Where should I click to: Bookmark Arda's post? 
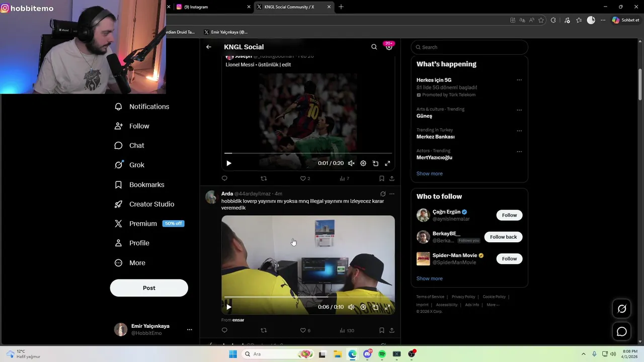pos(381,330)
